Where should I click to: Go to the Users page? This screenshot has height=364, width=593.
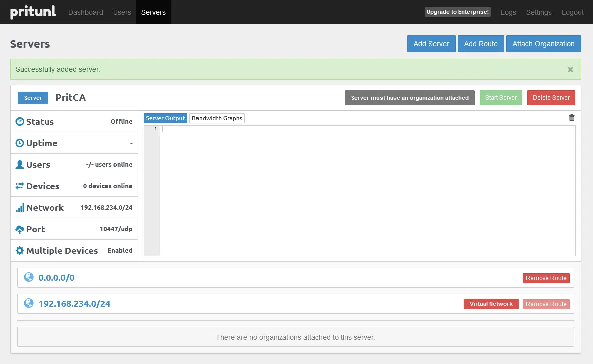pos(122,12)
